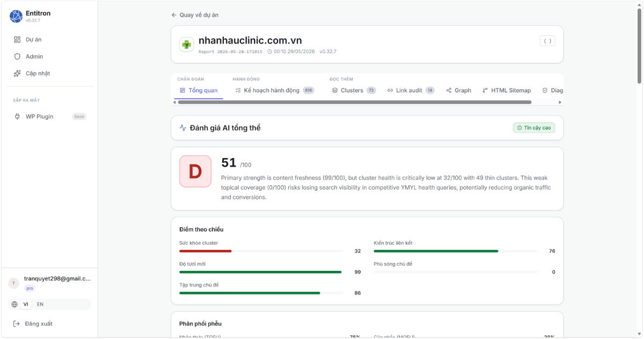Open the Link audit tab
Viewport: 644px width, 339px height.
pos(411,90)
